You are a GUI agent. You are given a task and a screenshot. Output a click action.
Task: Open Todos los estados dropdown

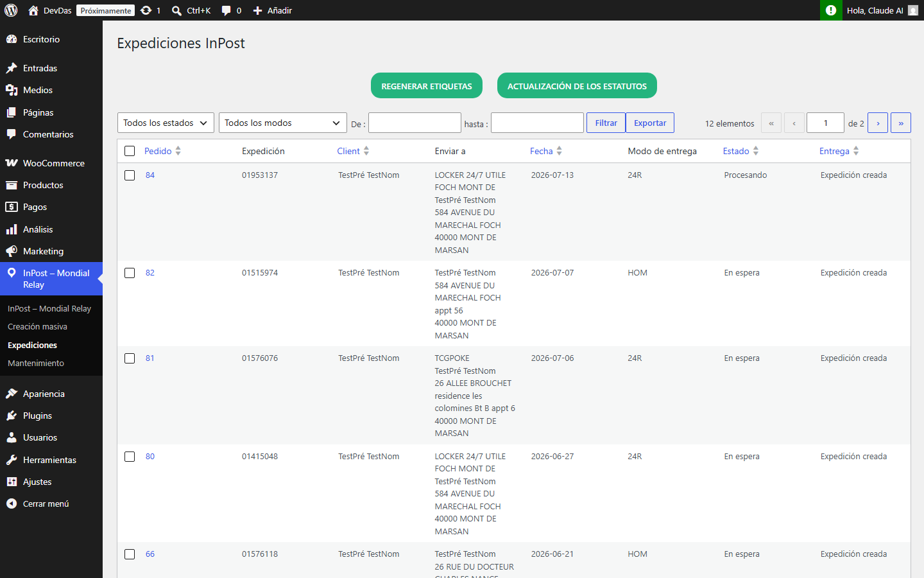pos(166,123)
